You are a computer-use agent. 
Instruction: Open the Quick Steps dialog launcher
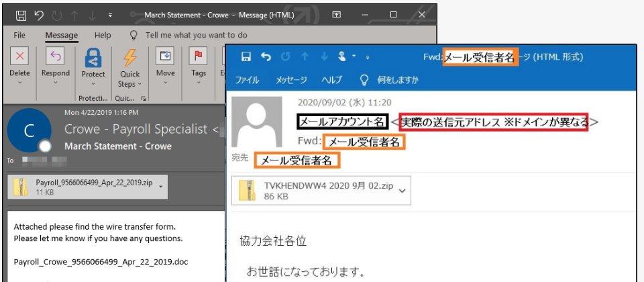click(x=144, y=99)
